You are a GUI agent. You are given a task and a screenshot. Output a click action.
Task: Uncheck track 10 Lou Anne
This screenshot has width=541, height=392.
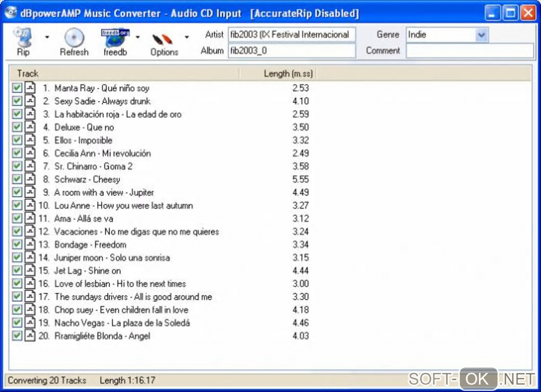click(17, 205)
